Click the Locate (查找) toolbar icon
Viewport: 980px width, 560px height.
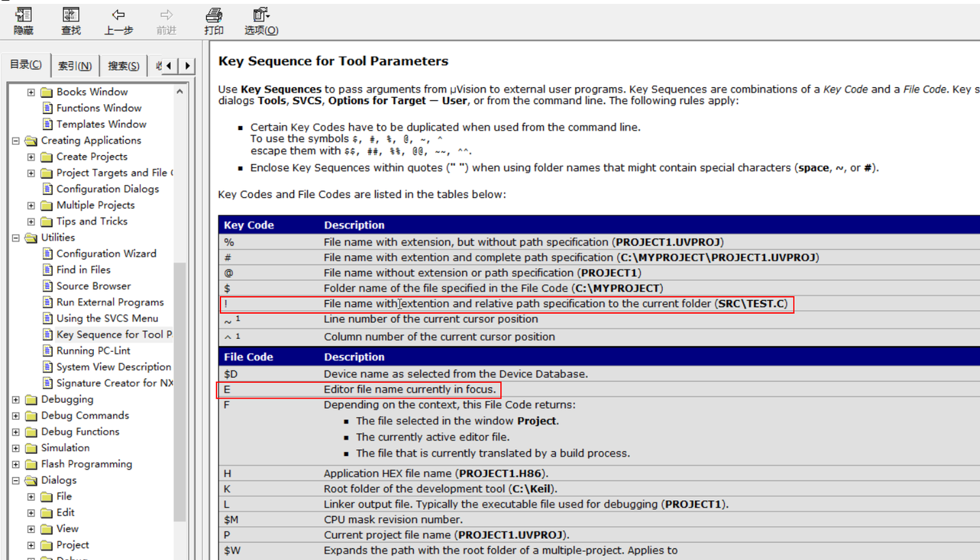pyautogui.click(x=71, y=15)
